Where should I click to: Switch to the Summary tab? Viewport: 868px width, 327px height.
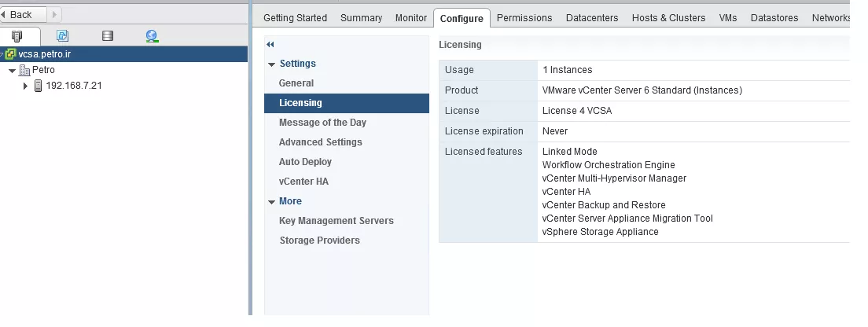[361, 18]
